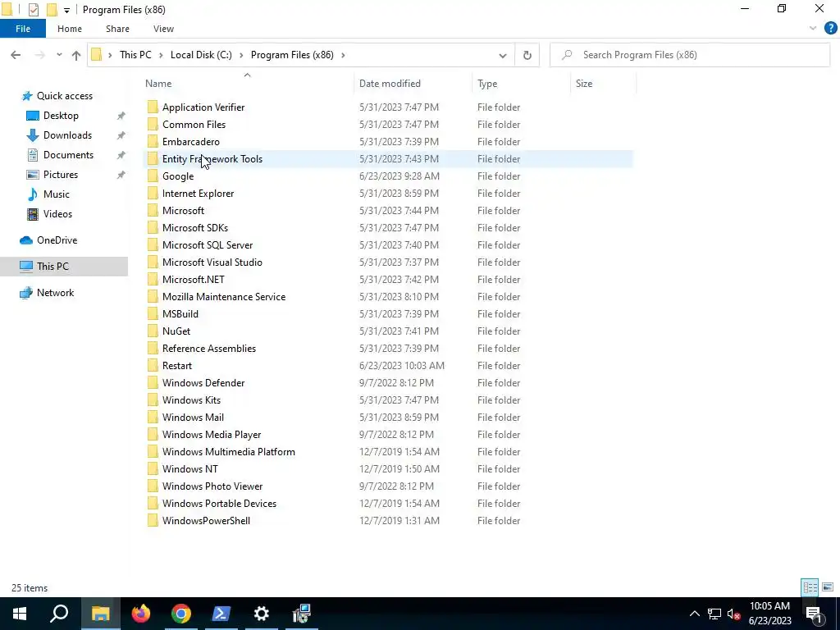The height and width of the screenshot is (630, 840).
Task: Select the Embarcadero folder icon
Action: click(153, 141)
